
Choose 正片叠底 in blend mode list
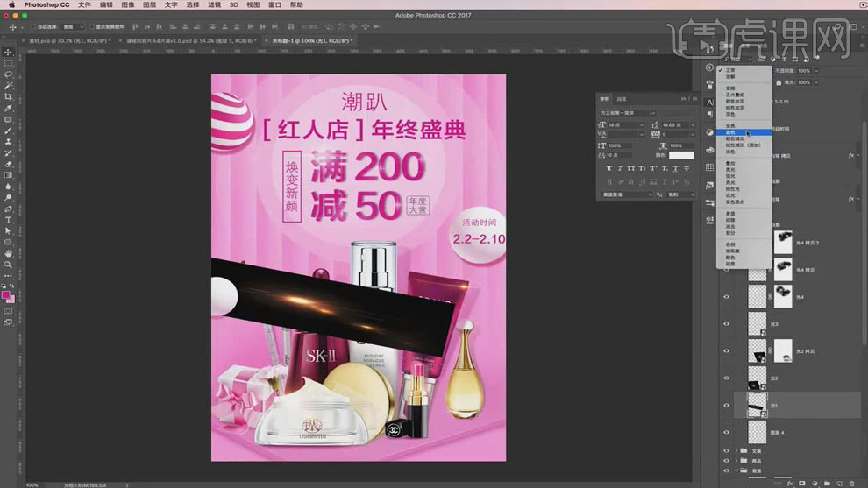[x=744, y=95]
